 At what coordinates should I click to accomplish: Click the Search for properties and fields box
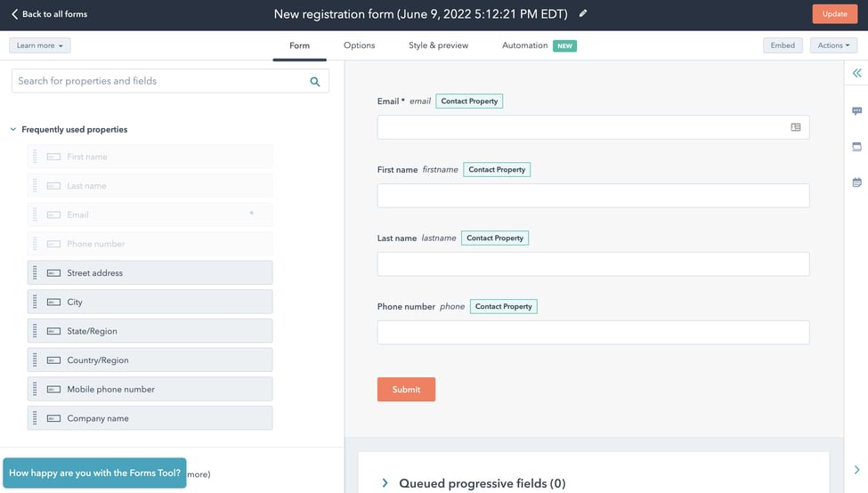[x=171, y=81]
